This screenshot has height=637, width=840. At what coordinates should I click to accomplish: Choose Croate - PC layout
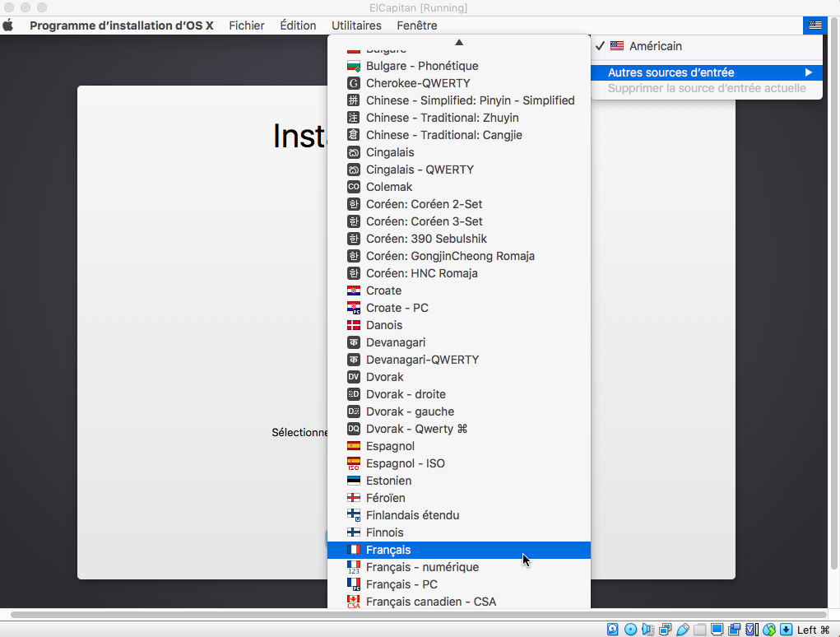pos(458,308)
